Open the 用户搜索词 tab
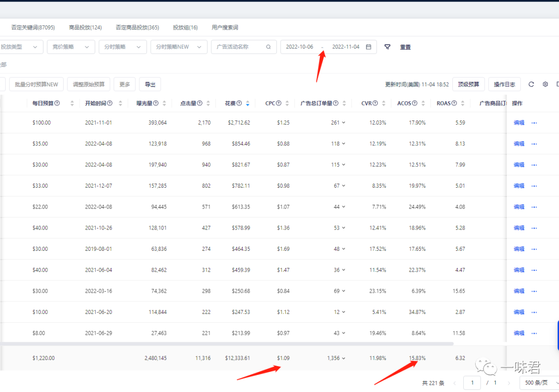Screen dimensions: 559x392 tap(225, 27)
